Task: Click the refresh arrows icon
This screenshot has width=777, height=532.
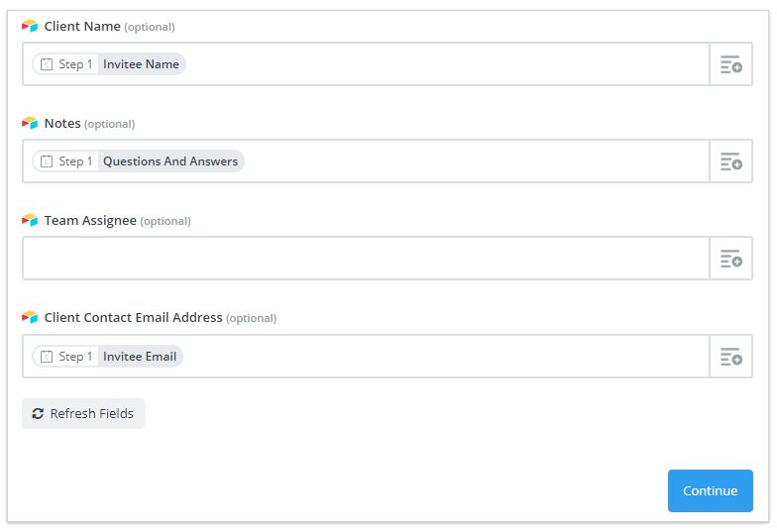Action: tap(38, 414)
